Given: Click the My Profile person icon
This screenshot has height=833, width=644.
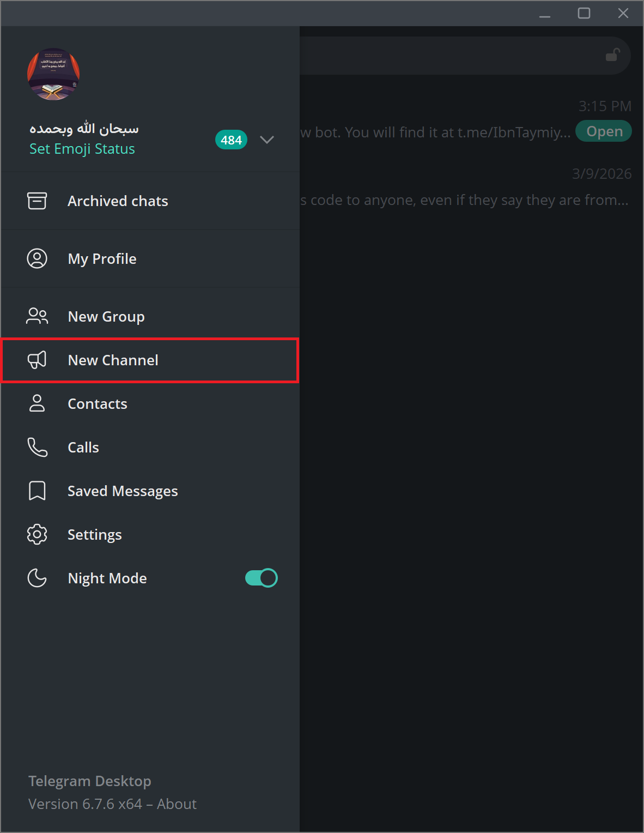Looking at the screenshot, I should (x=37, y=258).
